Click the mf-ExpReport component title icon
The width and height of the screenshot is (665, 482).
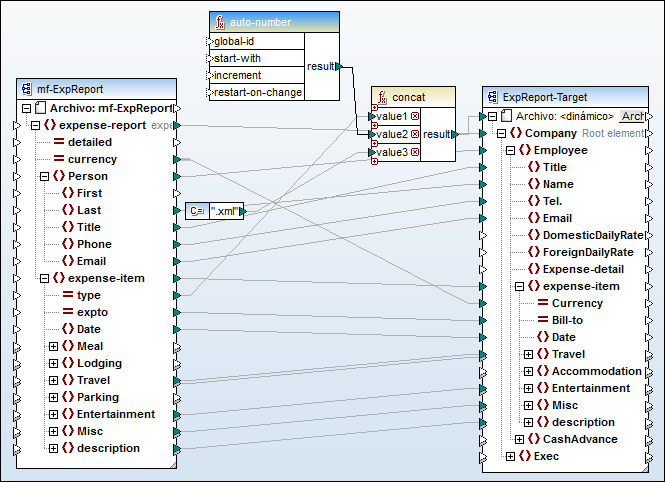pyautogui.click(x=27, y=89)
